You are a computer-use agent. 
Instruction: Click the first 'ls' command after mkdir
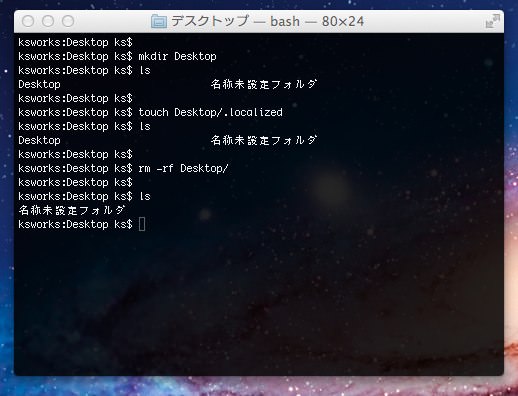coord(145,70)
